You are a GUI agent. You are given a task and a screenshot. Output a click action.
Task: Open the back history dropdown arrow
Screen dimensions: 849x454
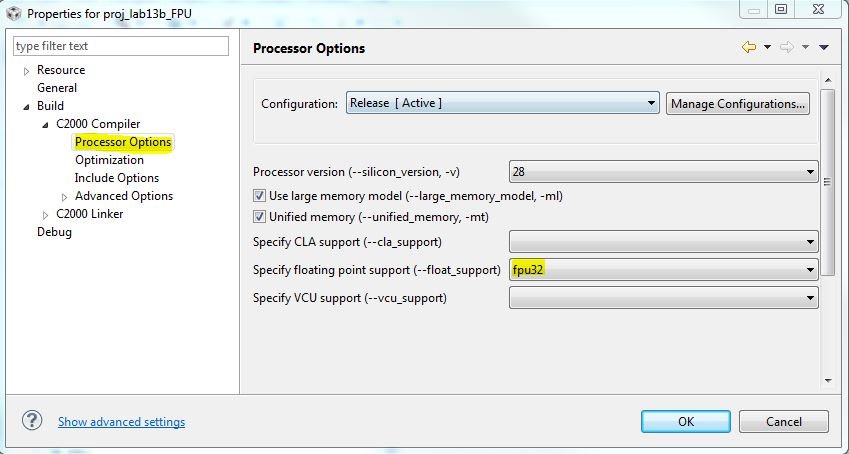click(x=767, y=47)
